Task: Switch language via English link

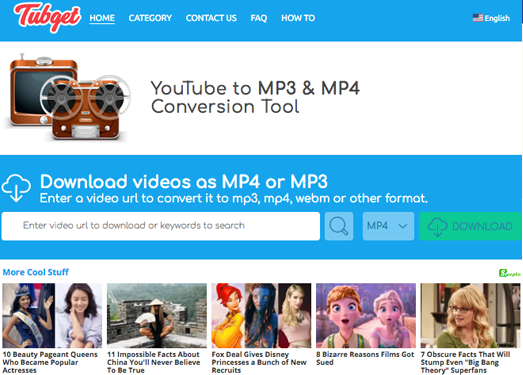Action: tap(497, 18)
